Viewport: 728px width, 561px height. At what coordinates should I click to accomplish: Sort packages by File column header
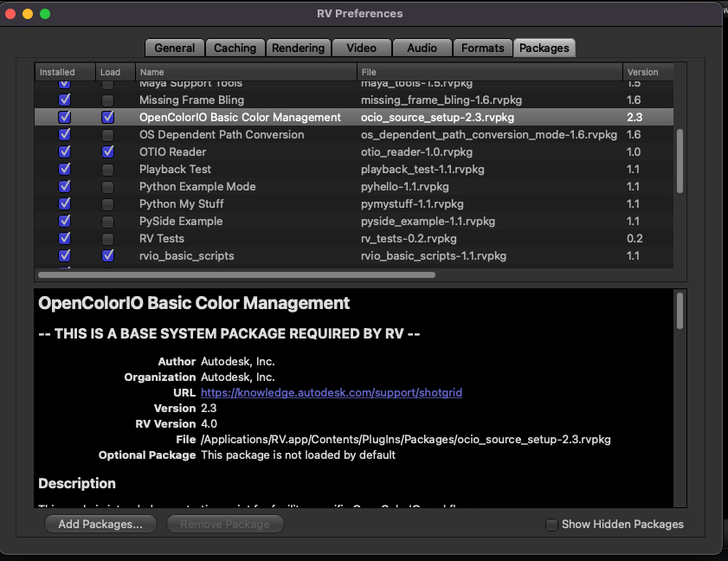tap(490, 72)
